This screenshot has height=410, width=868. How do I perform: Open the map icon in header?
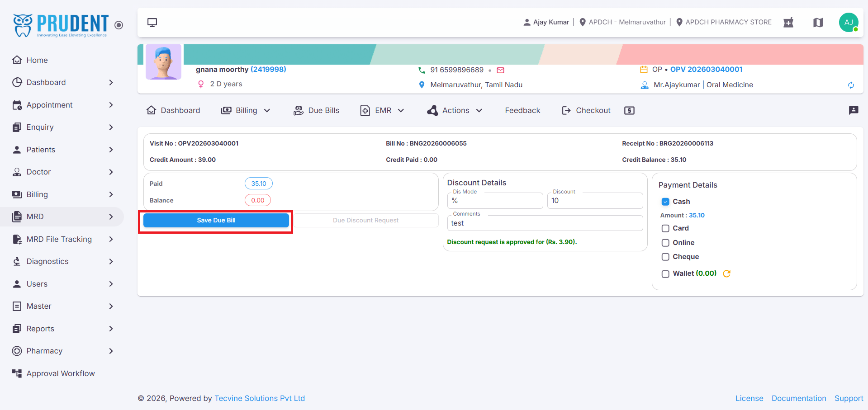tap(818, 22)
